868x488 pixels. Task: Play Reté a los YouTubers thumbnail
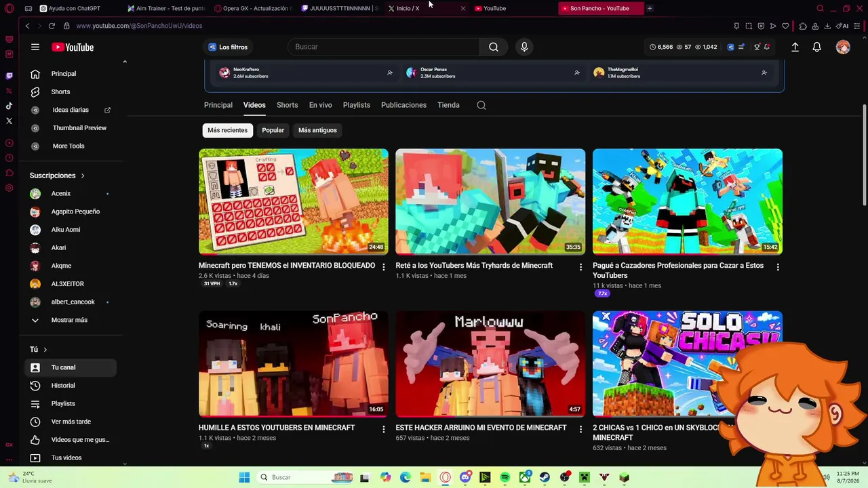[490, 201]
